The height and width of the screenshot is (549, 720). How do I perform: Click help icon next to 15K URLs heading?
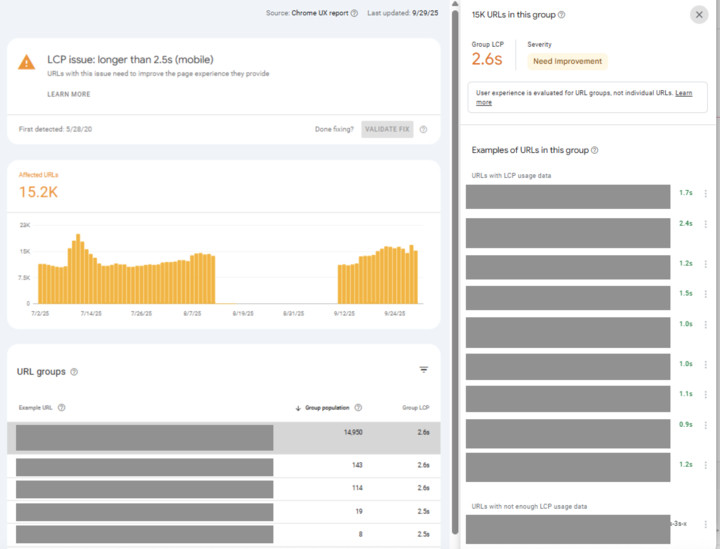click(562, 15)
